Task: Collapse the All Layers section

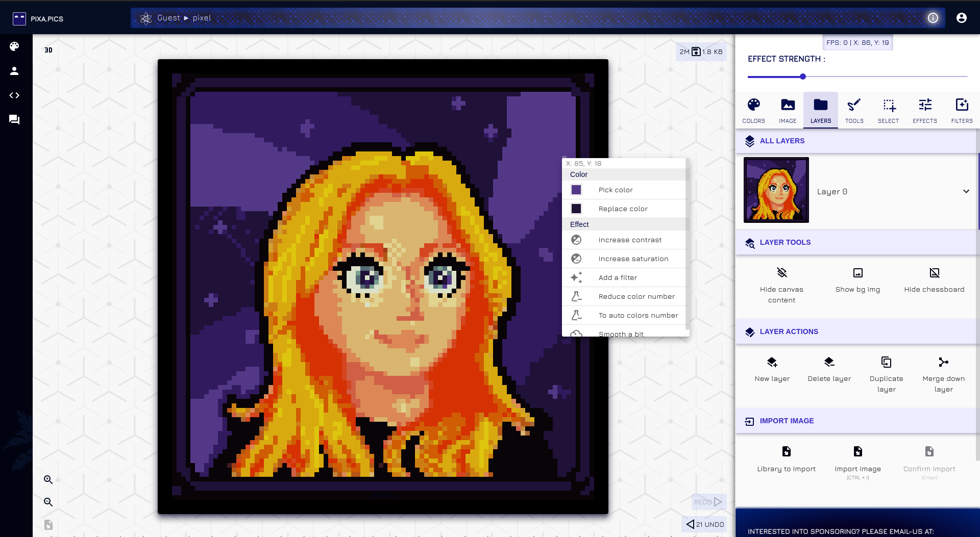Action: (x=782, y=141)
